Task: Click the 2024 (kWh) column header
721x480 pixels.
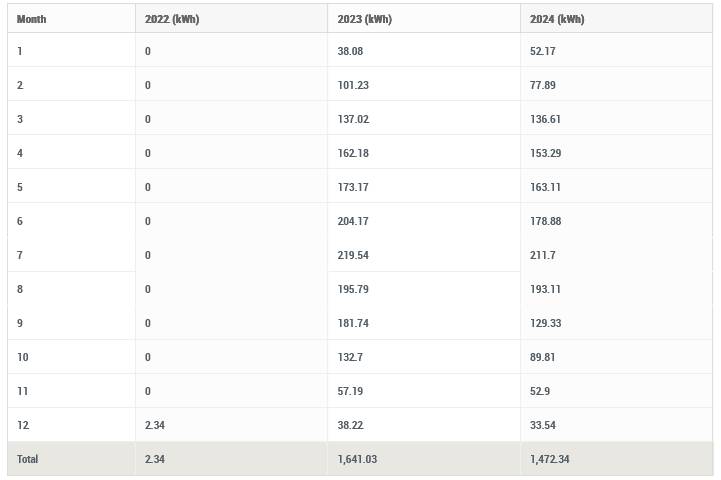Action: point(557,19)
